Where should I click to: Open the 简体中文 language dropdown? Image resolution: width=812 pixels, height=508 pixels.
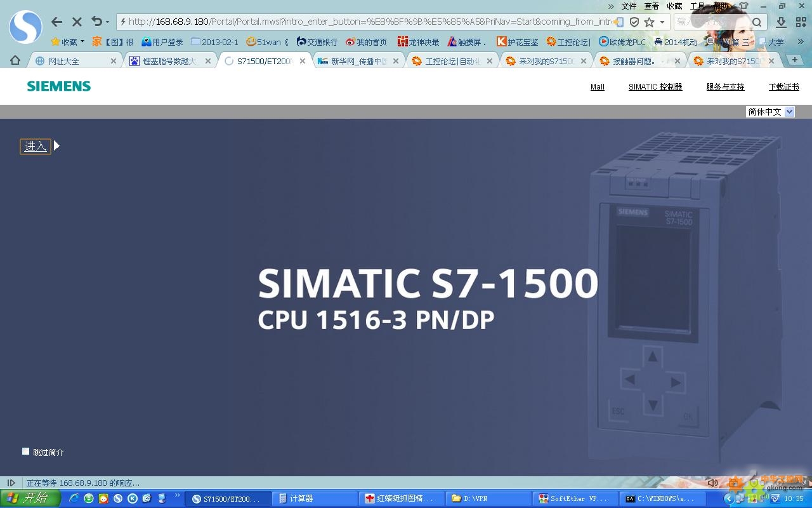pyautogui.click(x=770, y=112)
